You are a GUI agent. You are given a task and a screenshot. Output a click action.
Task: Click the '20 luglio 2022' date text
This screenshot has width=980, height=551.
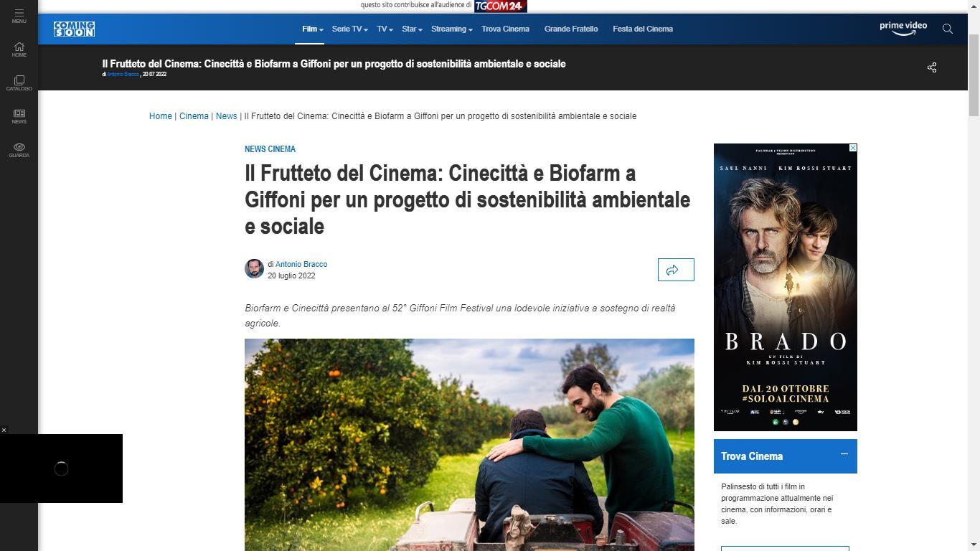click(291, 275)
